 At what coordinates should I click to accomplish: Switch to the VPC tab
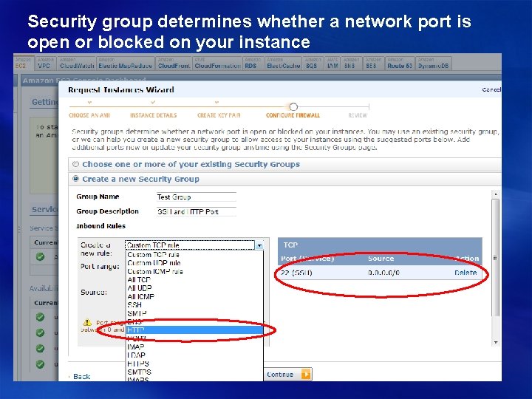click(x=45, y=63)
